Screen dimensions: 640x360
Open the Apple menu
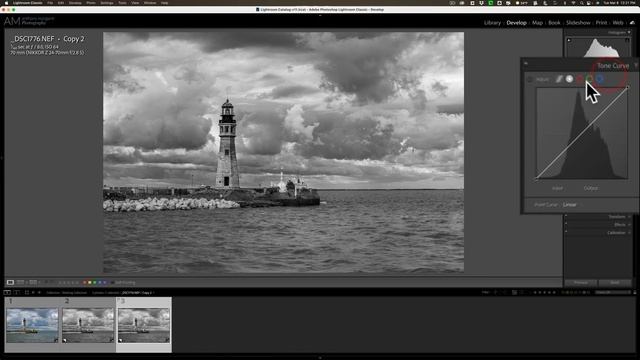tap(6, 3)
